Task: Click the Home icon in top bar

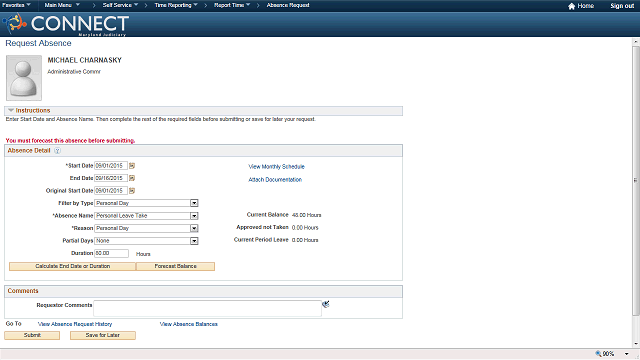Action: coord(571,6)
